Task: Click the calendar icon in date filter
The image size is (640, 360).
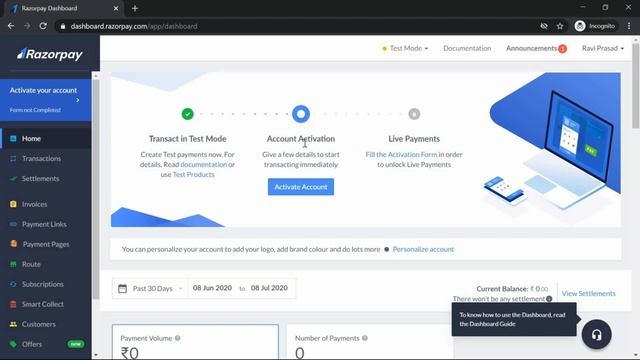Action: click(122, 289)
